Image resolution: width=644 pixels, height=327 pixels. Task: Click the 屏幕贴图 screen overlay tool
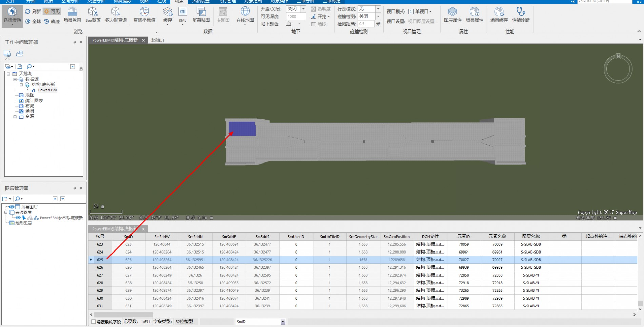click(x=201, y=15)
